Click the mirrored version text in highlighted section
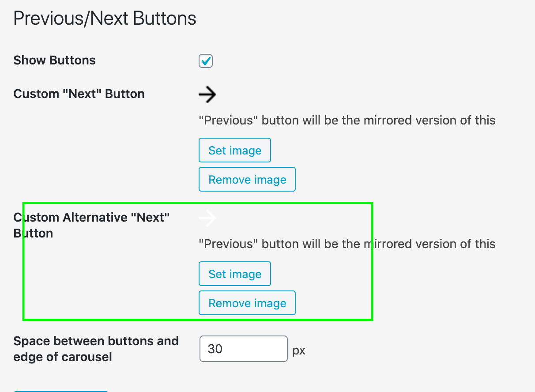 [x=347, y=244]
